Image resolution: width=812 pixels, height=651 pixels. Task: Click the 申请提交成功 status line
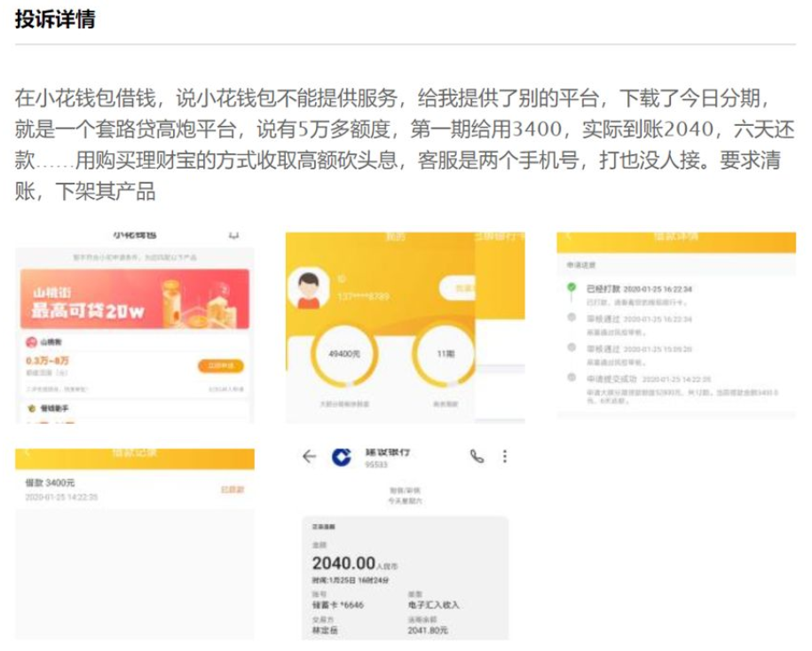649,380
